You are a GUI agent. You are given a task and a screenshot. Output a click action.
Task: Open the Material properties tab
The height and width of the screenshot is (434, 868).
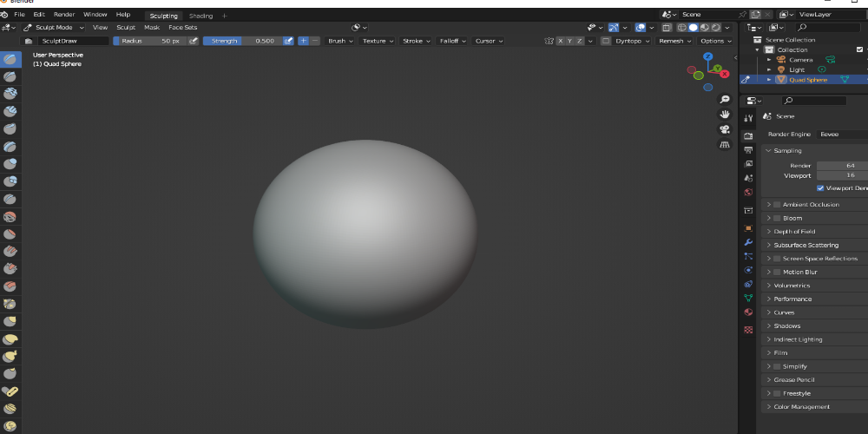coord(748,312)
